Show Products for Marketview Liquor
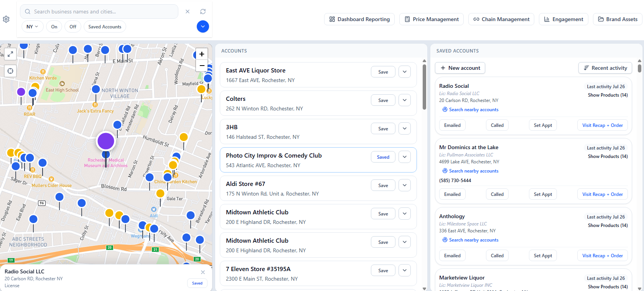Viewport: 644px width, 291px height. (608, 287)
